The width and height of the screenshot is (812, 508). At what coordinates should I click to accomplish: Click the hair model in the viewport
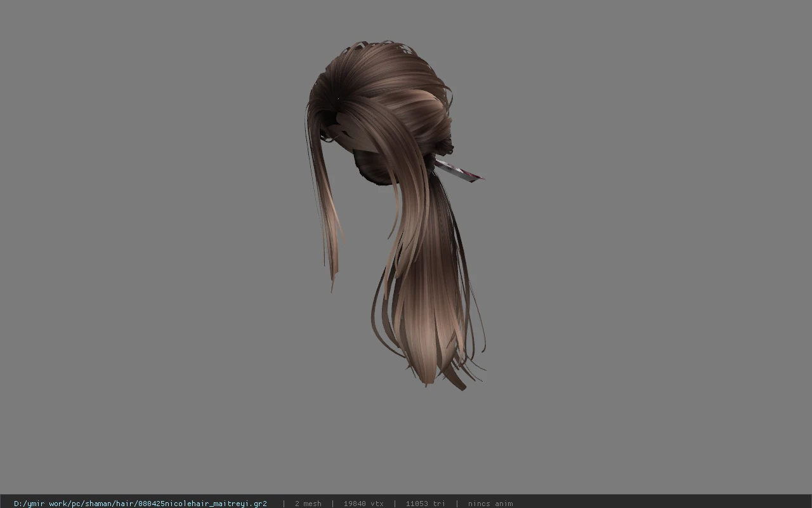point(395,216)
